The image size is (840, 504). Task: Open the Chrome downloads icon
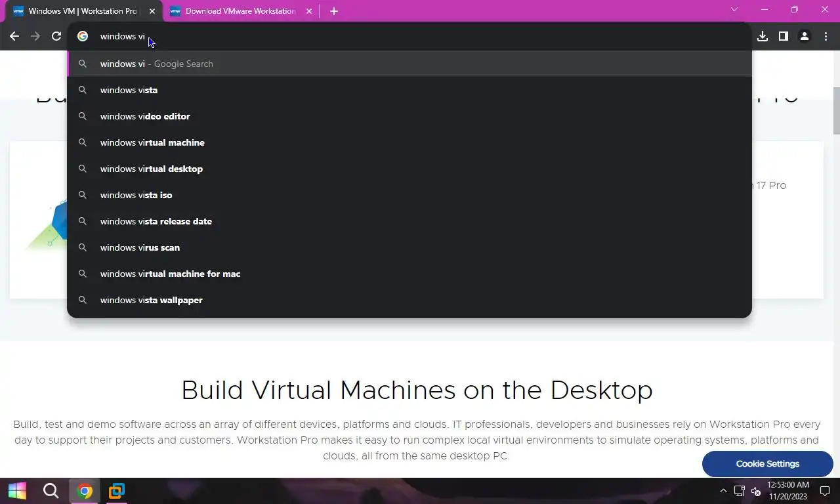[x=762, y=36]
